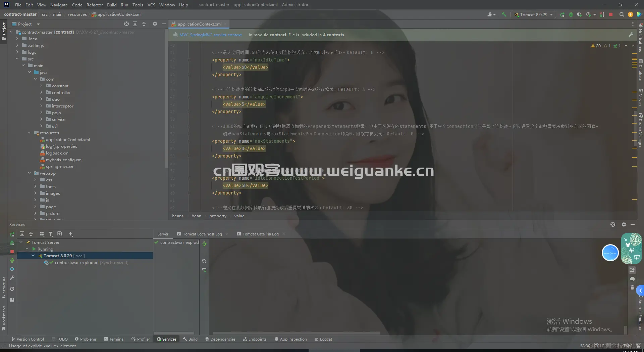The width and height of the screenshot is (644, 352).
Task: Toggle the Maven tool window stripe
Action: [x=640, y=97]
